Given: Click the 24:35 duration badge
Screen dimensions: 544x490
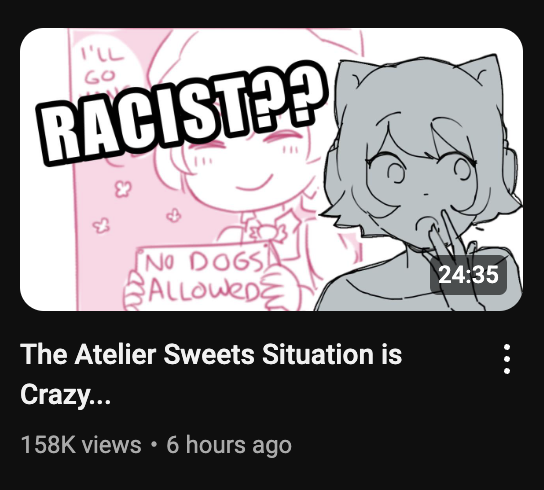Looking at the screenshot, I should coord(468,275).
